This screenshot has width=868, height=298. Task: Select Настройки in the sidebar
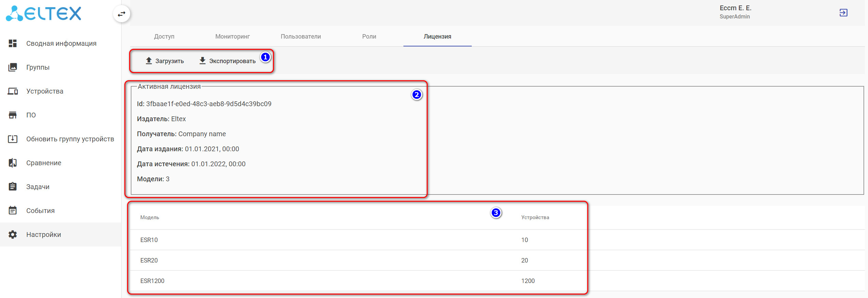[61, 235]
